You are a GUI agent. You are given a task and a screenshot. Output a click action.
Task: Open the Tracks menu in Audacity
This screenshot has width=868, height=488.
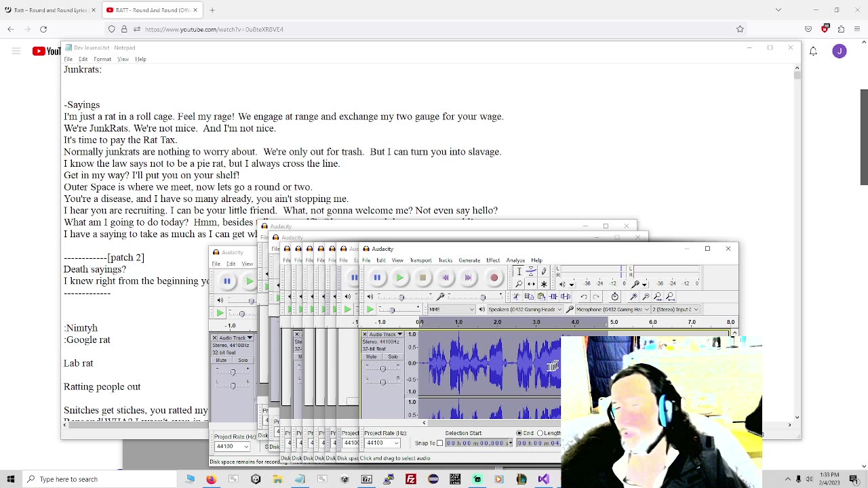click(x=445, y=260)
